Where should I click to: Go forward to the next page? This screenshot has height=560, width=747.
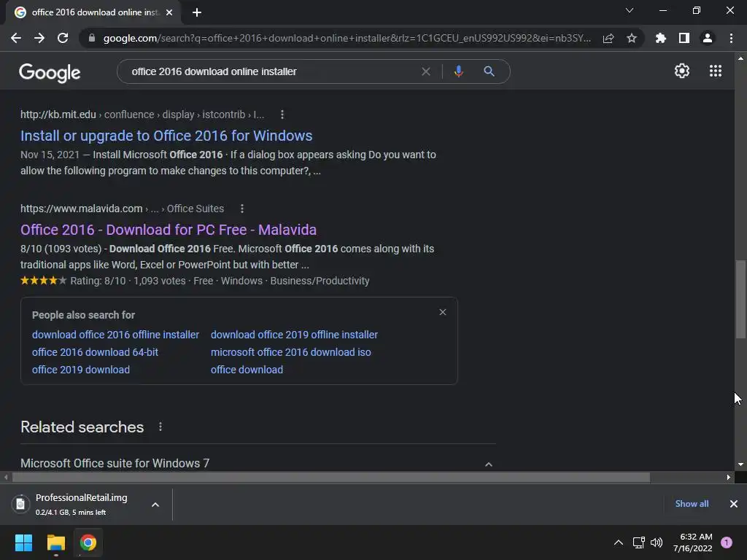(x=39, y=38)
